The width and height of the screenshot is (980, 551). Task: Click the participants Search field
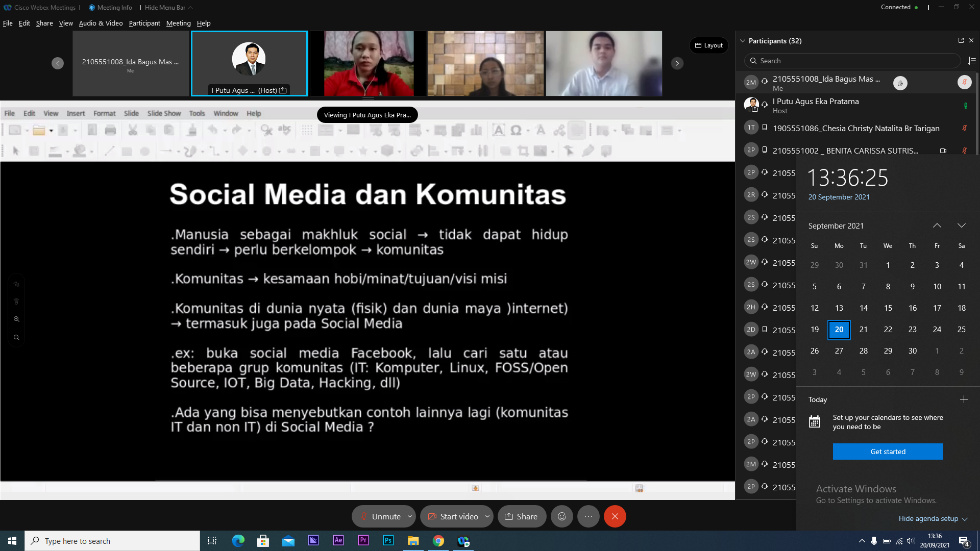pyautogui.click(x=852, y=61)
